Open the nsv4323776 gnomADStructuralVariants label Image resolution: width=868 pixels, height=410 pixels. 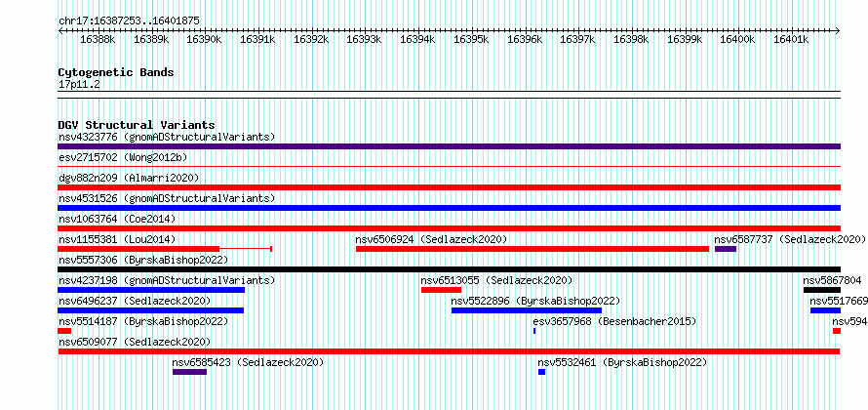(x=167, y=137)
